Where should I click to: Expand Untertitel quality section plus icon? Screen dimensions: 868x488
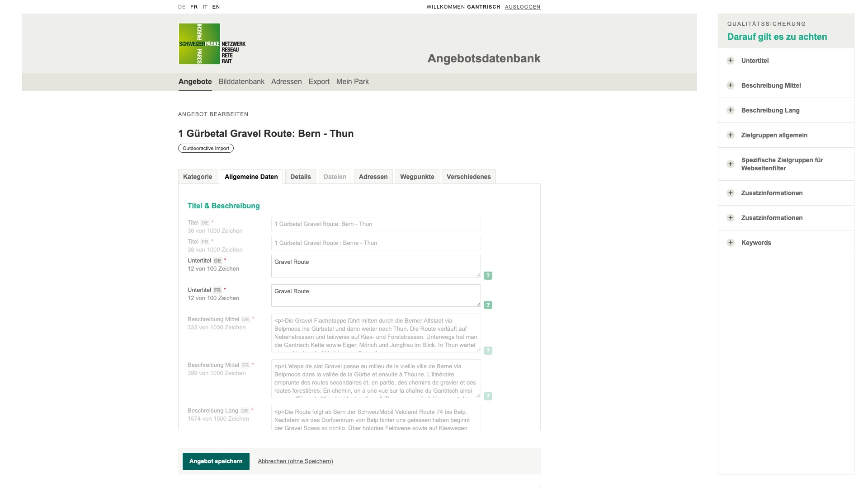point(731,61)
